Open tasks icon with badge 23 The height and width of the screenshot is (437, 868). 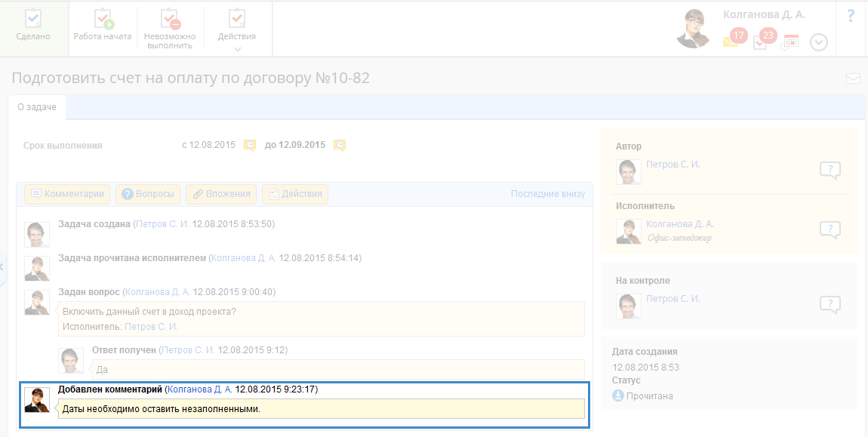[x=765, y=39]
